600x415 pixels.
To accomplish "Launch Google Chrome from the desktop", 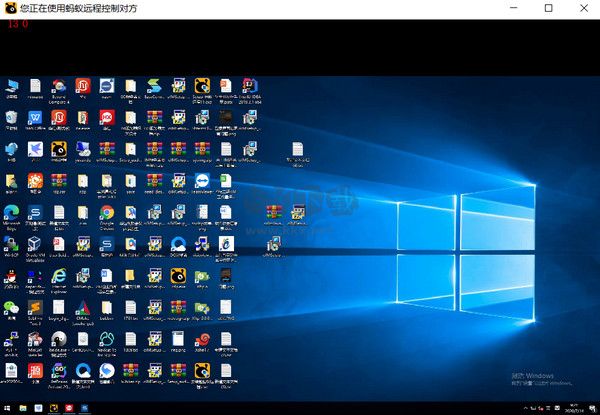I will tap(107, 212).
